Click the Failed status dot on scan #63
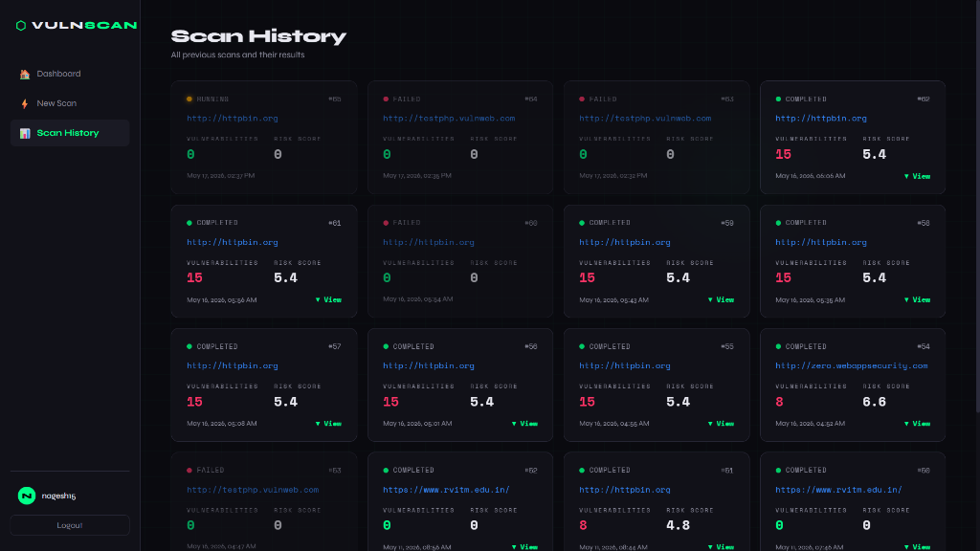This screenshot has width=980, height=551. click(x=582, y=99)
